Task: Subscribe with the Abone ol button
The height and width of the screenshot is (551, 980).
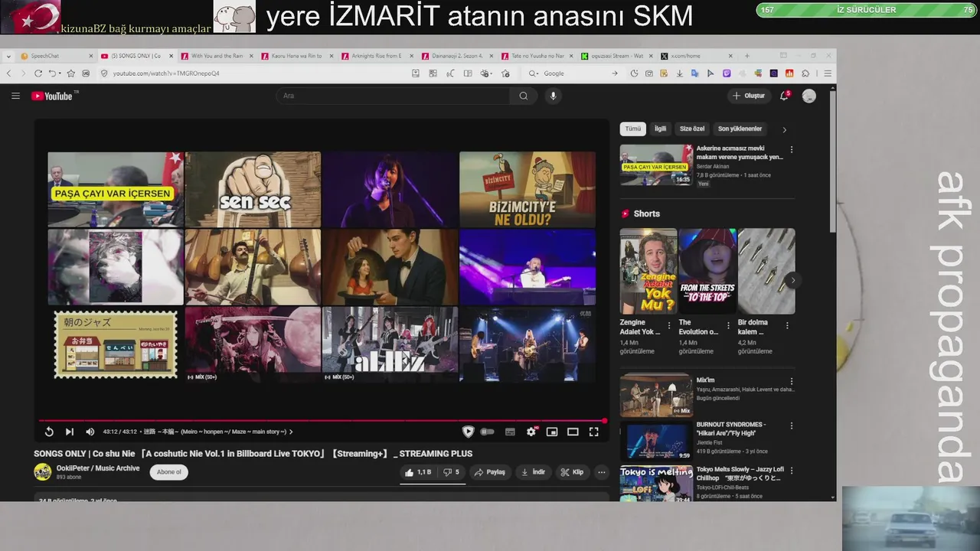Action: point(168,472)
